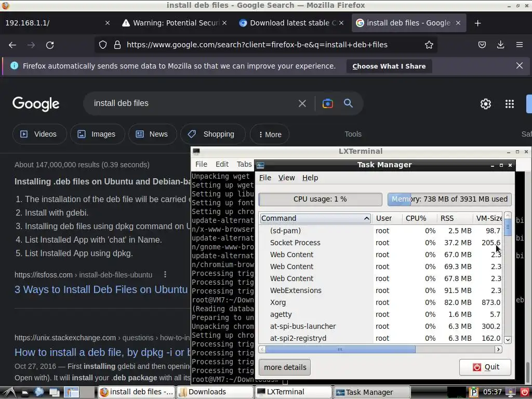Search by image using Google camera icon
This screenshot has width=532, height=399.
point(327,103)
